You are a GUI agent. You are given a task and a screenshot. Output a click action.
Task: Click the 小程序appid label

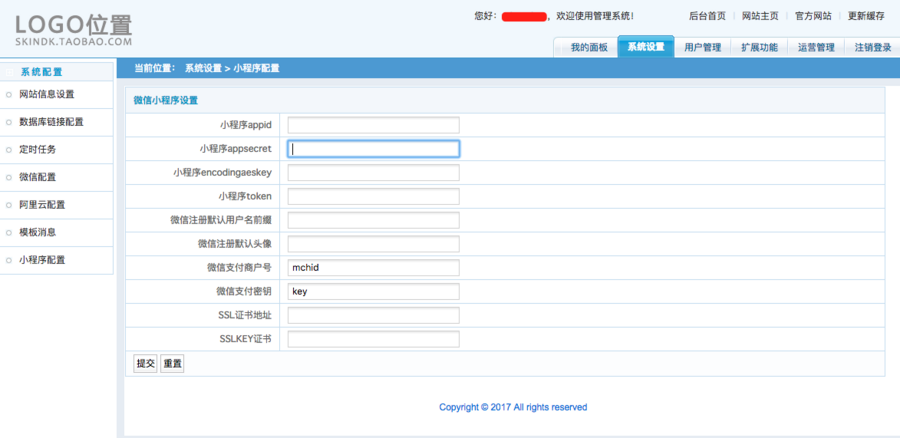tap(245, 125)
